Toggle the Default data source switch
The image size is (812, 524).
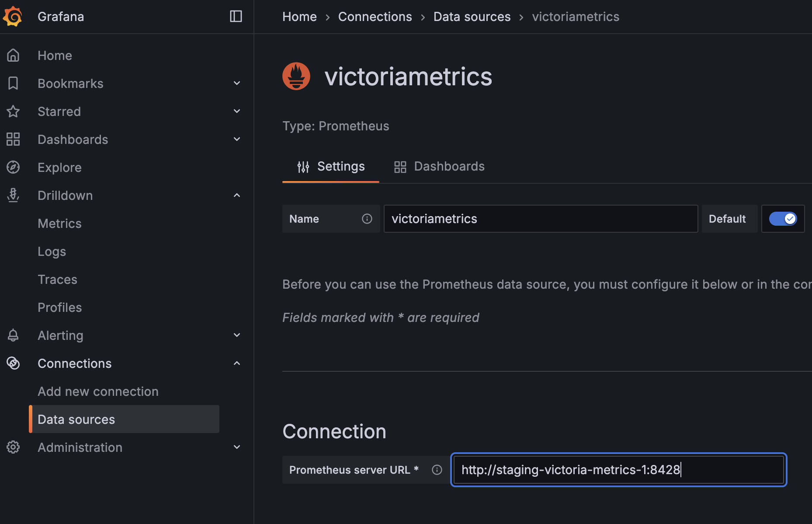pos(783,219)
